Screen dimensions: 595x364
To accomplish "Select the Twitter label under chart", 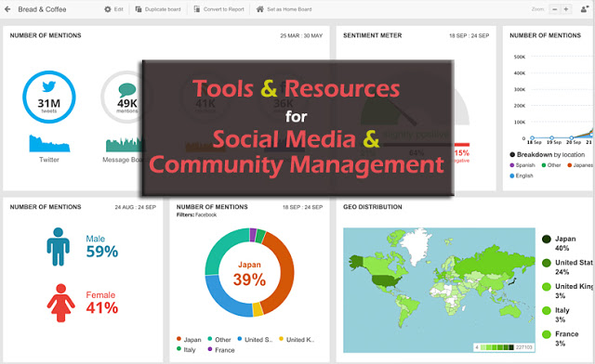I will 49,160.
